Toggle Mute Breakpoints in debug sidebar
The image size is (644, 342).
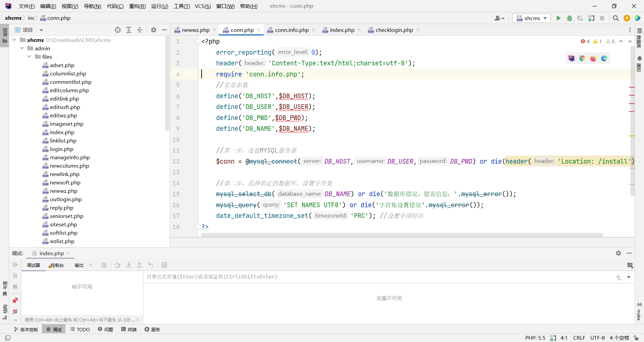pyautogui.click(x=15, y=311)
